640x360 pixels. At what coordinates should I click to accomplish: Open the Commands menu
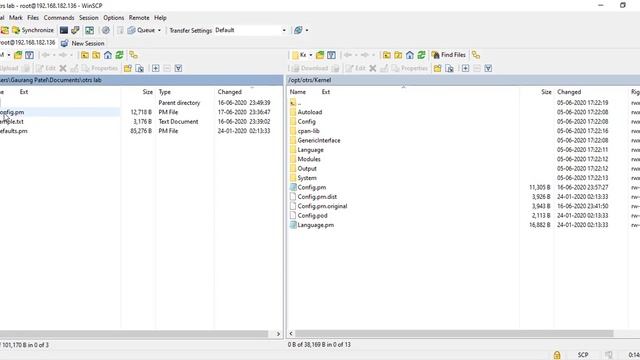click(x=59, y=18)
